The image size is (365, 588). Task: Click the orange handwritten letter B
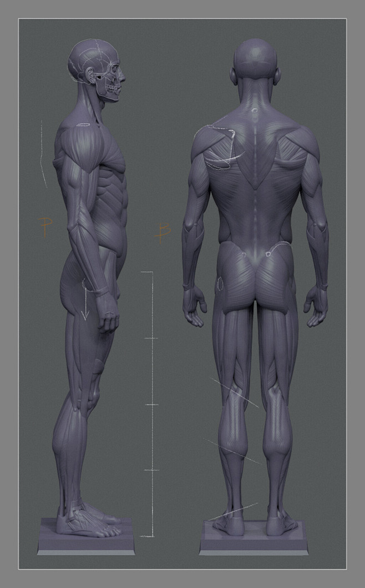[163, 232]
